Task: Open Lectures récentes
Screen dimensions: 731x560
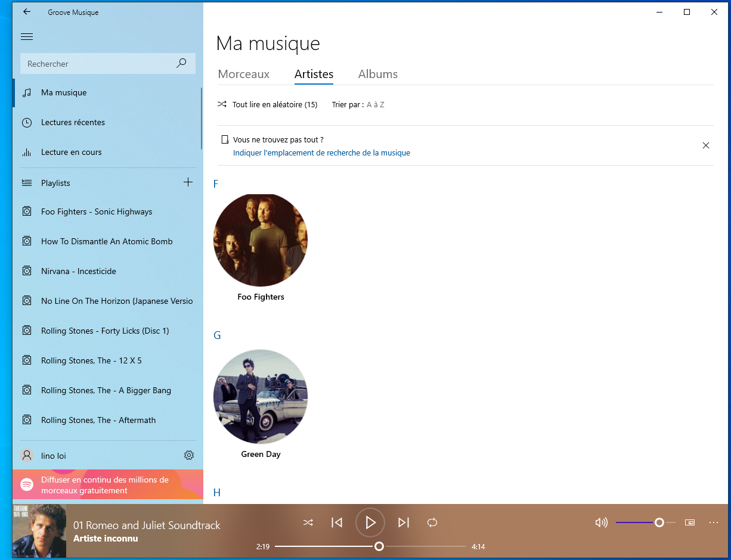Action: 107,122
